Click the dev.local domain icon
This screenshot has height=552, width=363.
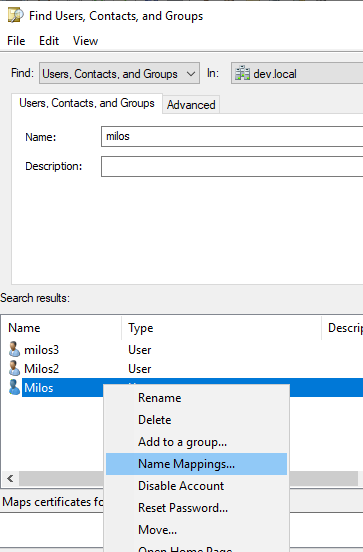coord(242,74)
